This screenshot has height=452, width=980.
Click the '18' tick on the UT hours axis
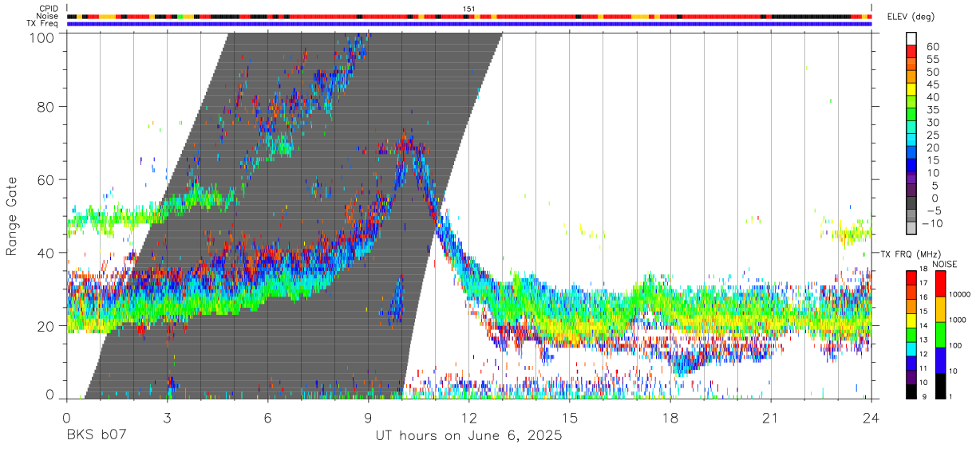[670, 417]
